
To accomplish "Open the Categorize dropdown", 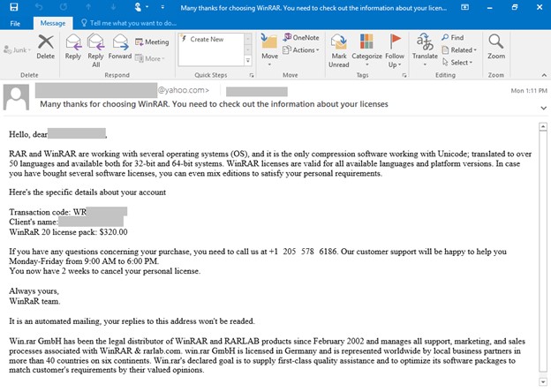I will [367, 49].
